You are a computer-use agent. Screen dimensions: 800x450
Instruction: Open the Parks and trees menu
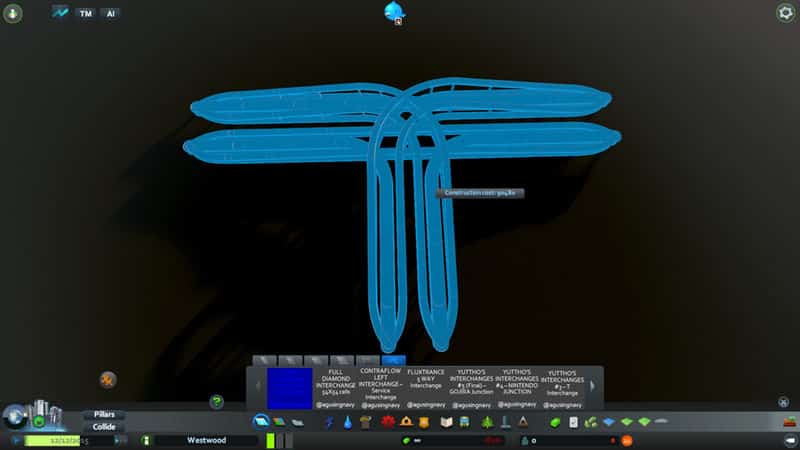487,422
